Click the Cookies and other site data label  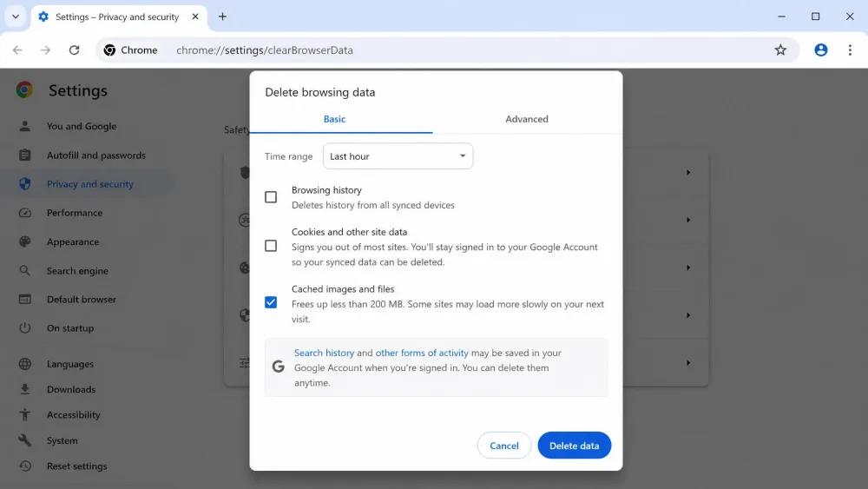pyautogui.click(x=349, y=232)
